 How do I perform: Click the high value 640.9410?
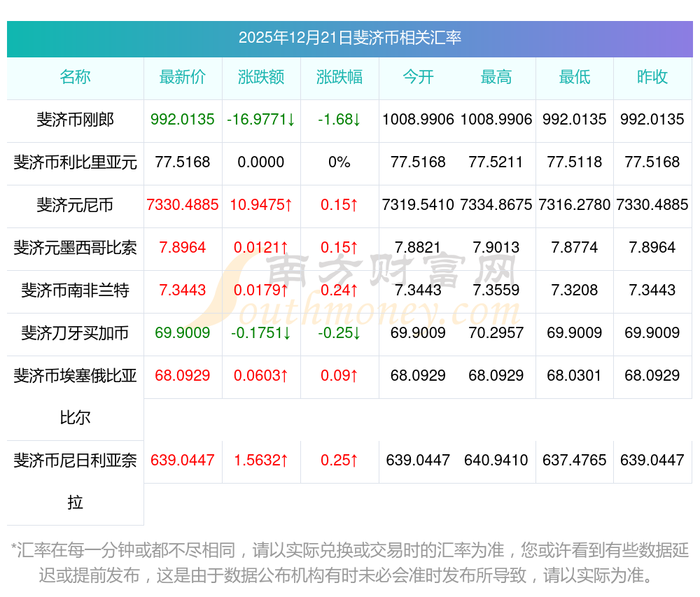pyautogui.click(x=496, y=461)
